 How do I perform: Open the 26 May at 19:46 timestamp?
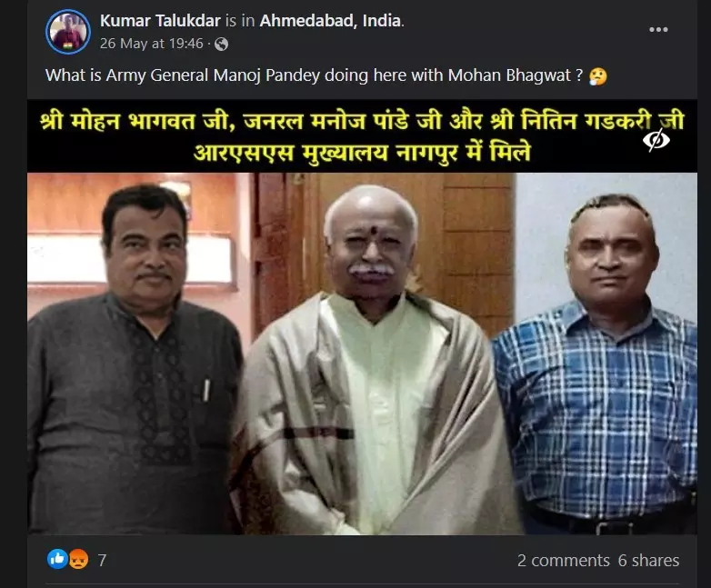pos(151,44)
